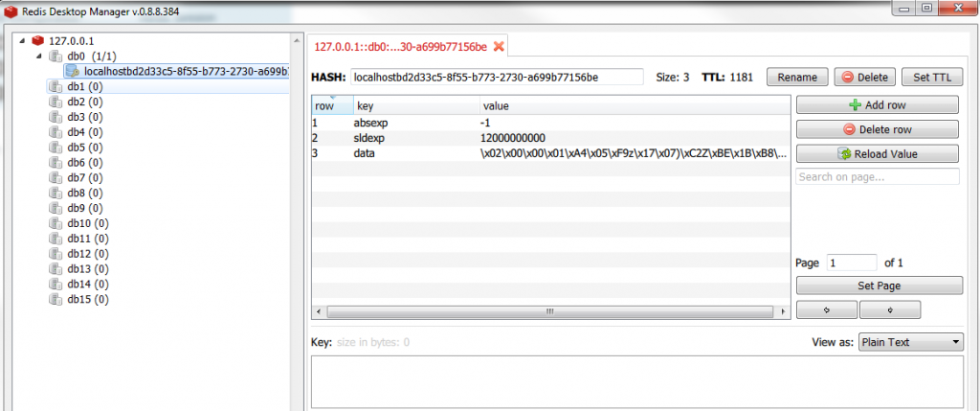Collapse the db0 database node
Viewport: 980px width, 411px height.
[x=38, y=57]
